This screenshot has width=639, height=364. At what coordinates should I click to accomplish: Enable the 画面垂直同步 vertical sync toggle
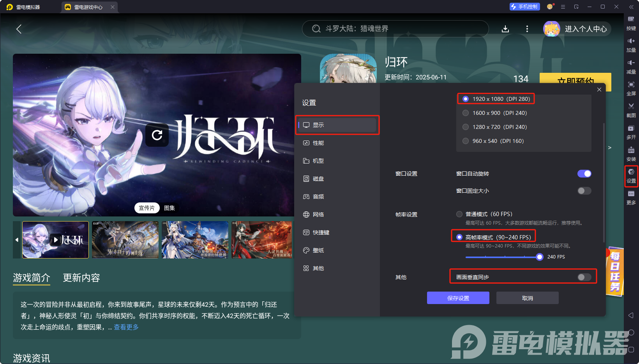(x=584, y=277)
